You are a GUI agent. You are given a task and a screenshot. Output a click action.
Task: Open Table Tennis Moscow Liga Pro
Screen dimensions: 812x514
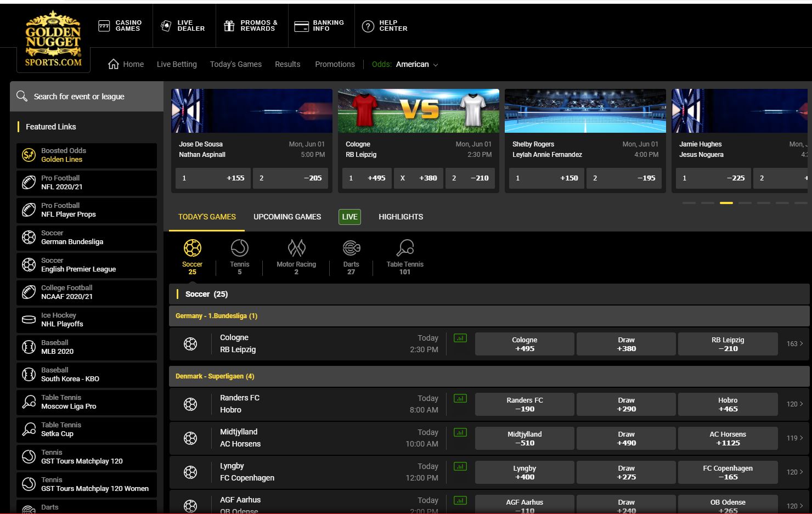(x=87, y=402)
